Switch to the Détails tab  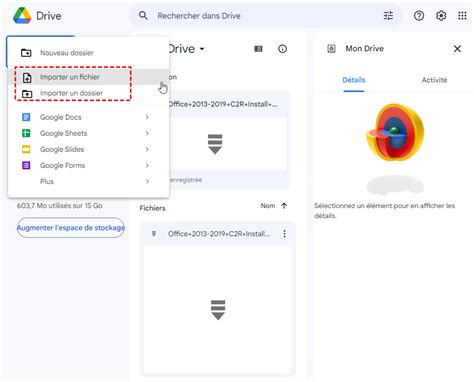tap(354, 80)
